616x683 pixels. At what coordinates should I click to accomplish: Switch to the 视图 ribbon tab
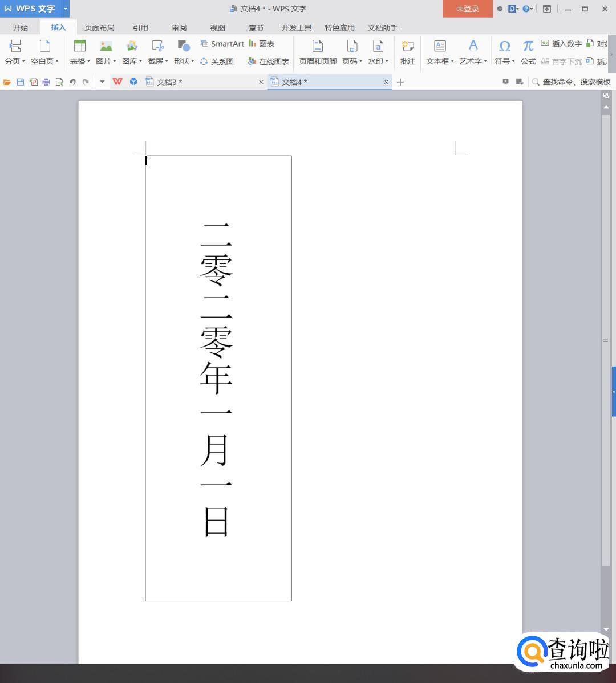tap(217, 28)
